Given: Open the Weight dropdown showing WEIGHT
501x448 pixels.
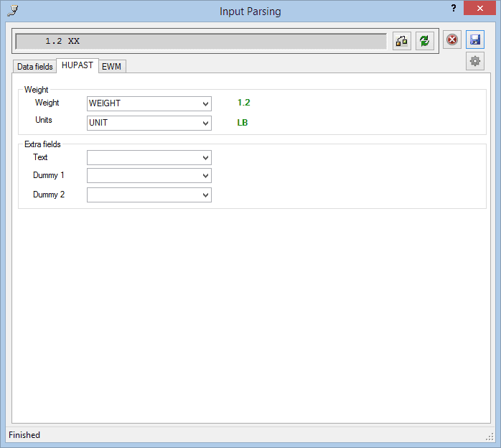Looking at the screenshot, I should pyautogui.click(x=149, y=103).
